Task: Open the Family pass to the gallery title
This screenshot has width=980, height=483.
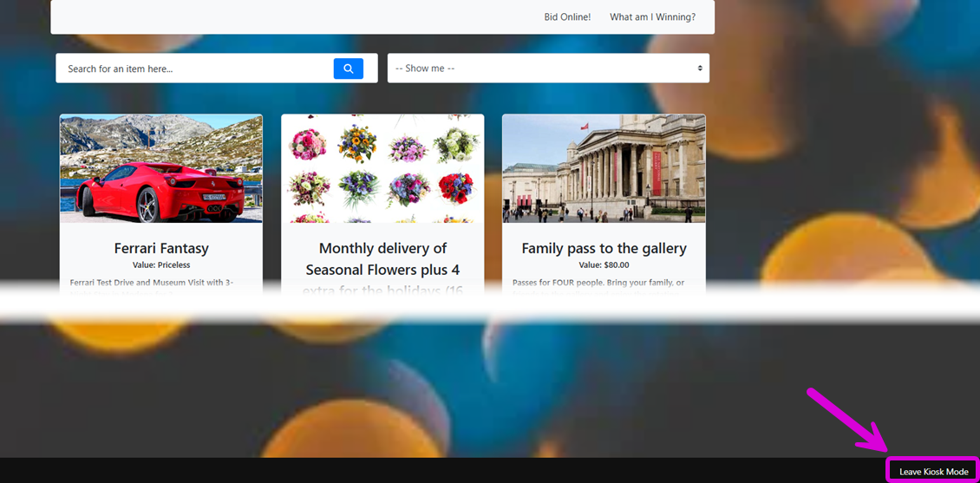Action: point(604,248)
